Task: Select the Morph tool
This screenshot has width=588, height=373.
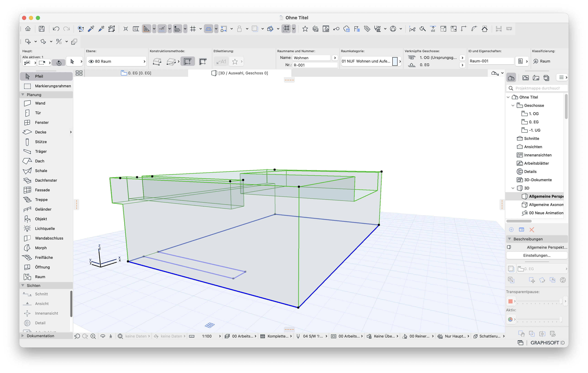Action: pos(46,248)
